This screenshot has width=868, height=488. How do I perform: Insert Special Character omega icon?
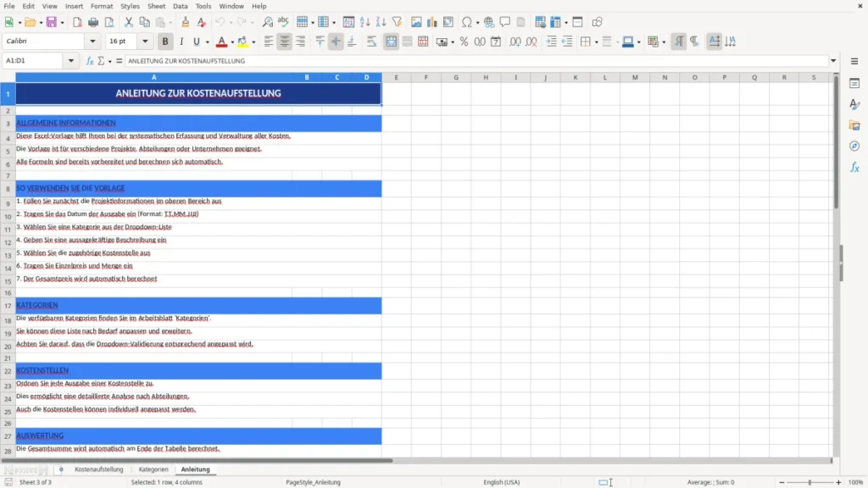click(x=467, y=22)
